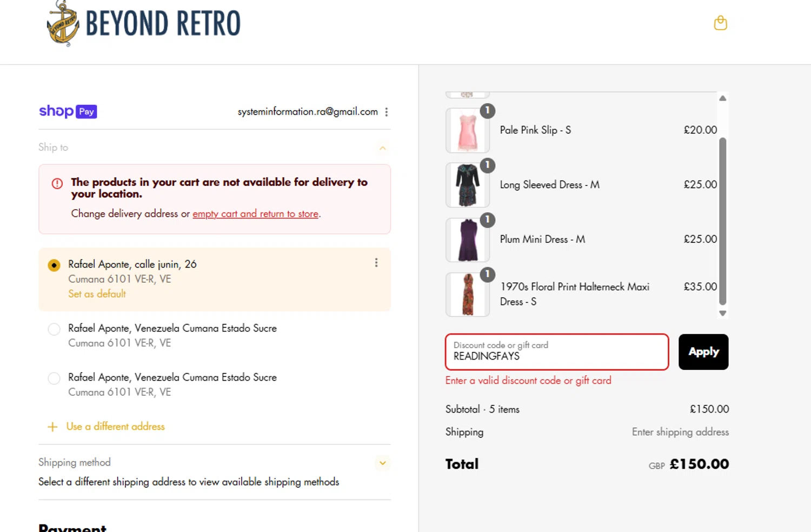Select second address Venezuela Cumana Estado Sucre
The image size is (811, 532).
[54, 329]
